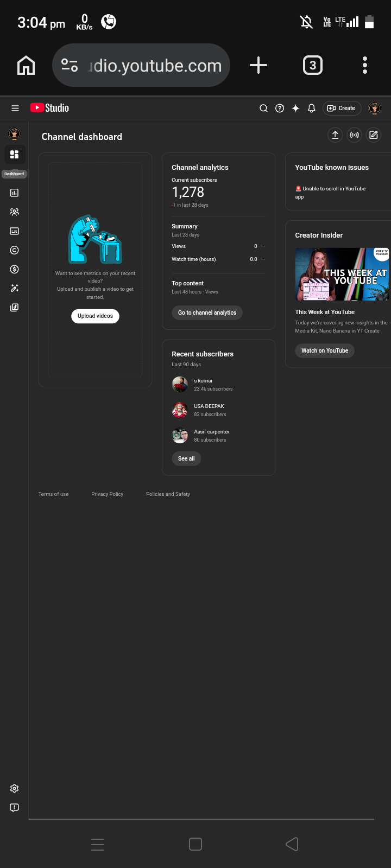Click the Create button
The height and width of the screenshot is (868, 391).
342,108
